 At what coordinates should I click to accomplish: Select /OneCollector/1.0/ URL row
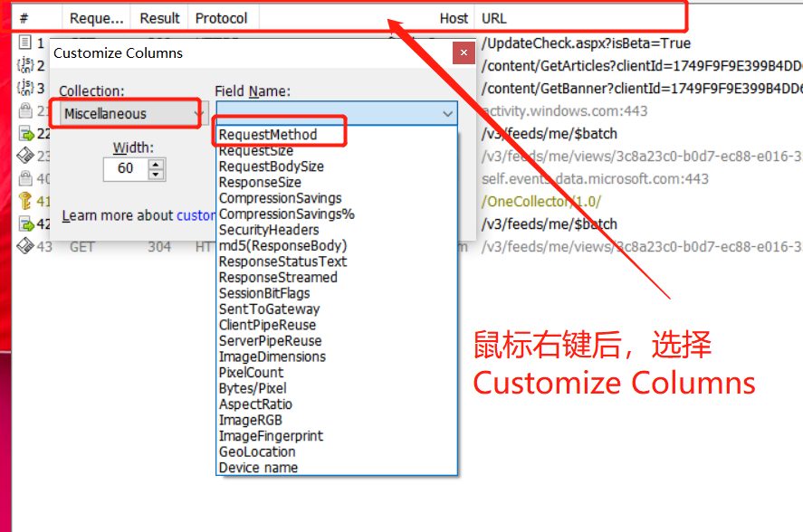point(541,201)
